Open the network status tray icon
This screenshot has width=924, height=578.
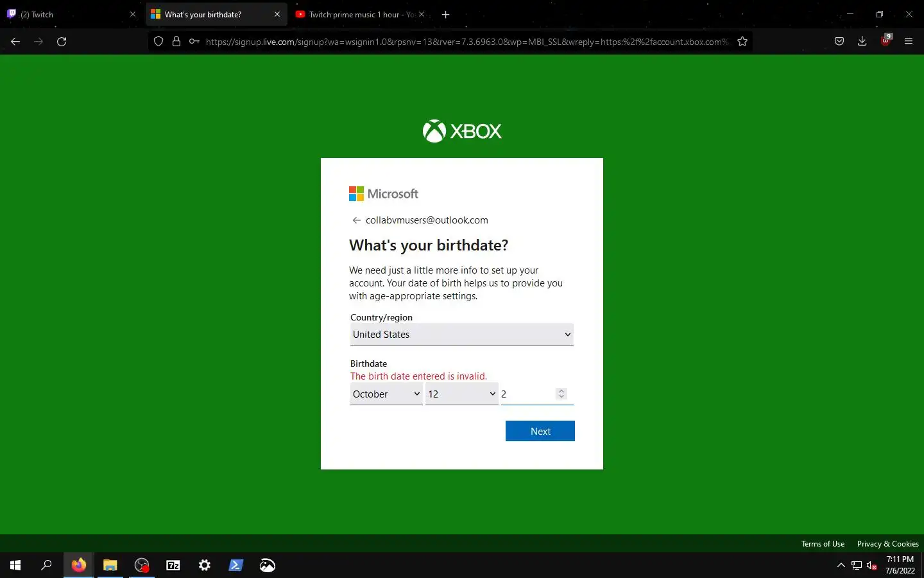click(857, 565)
